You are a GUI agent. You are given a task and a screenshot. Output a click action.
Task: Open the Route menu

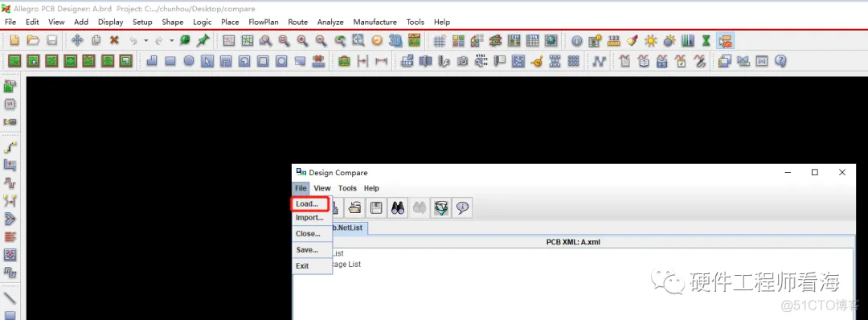298,23
